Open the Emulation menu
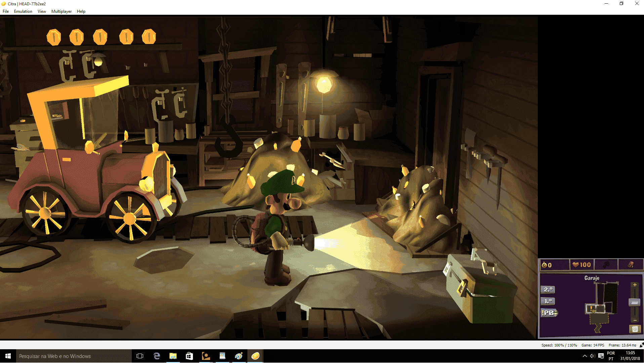Viewport: 644px width, 364px height. point(23,11)
